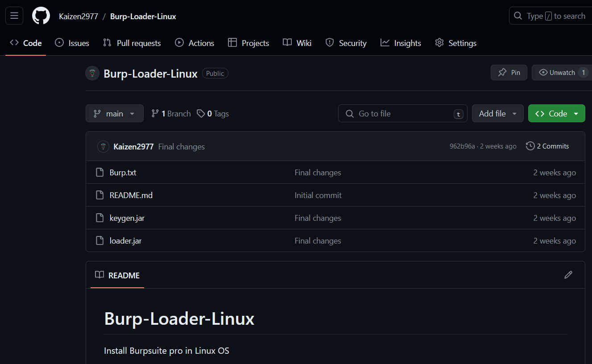The image size is (592, 364).
Task: Open Kaizen2977 profile link in breadcrumb
Action: 78,17
